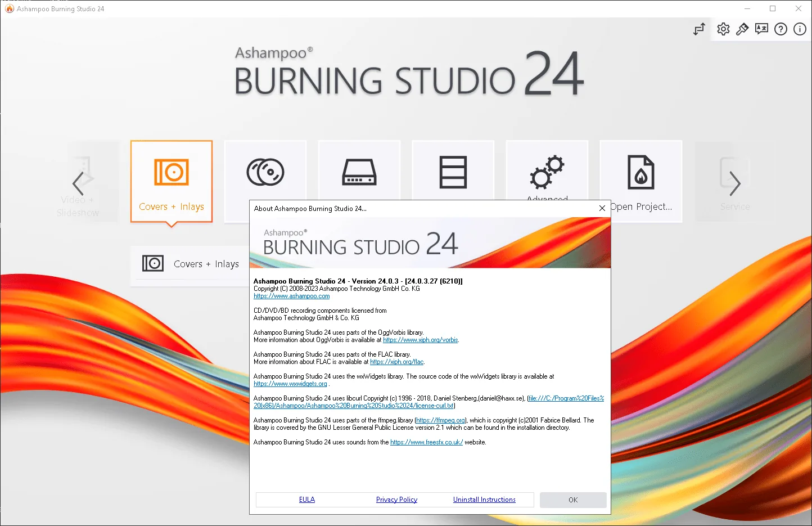Click the version 24.0.3 header text
The image size is (812, 526).
click(358, 281)
